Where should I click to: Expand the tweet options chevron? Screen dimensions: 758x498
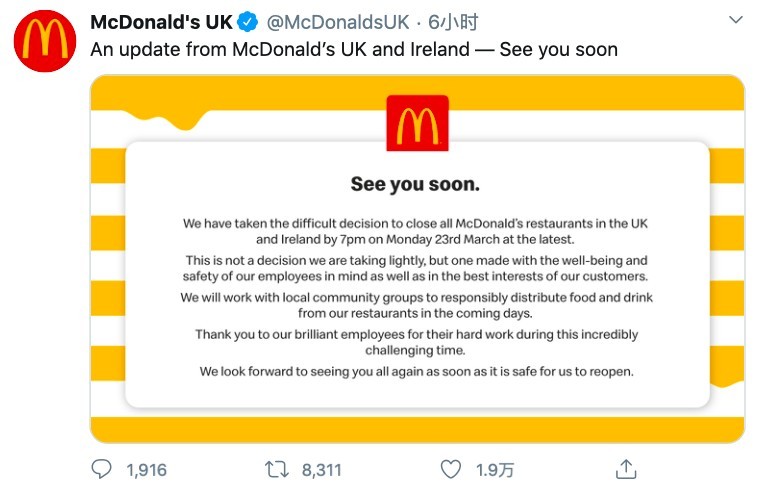735,20
